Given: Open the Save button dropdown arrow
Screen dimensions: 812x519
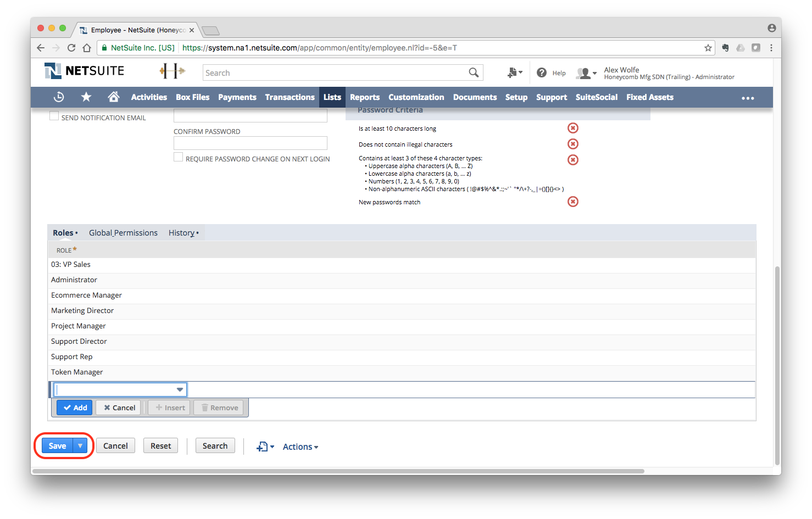Looking at the screenshot, I should click(80, 446).
